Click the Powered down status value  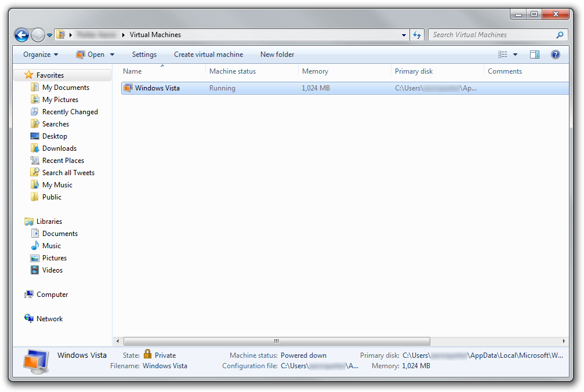point(303,355)
